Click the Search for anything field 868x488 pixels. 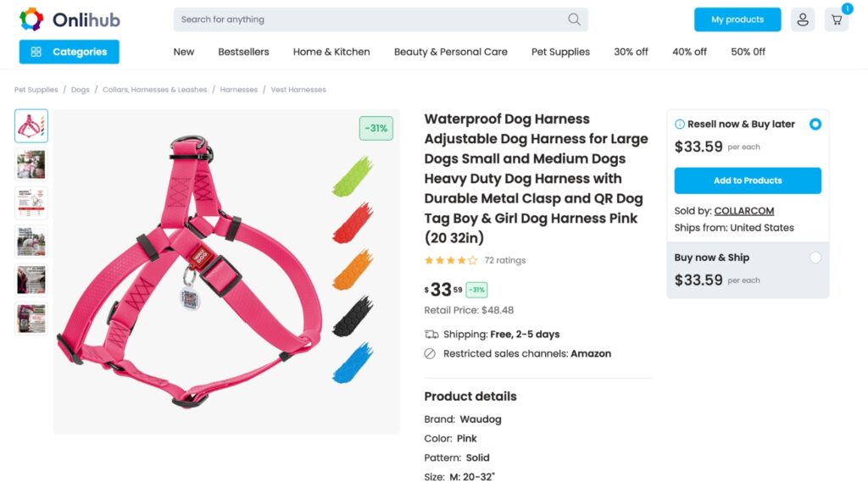[373, 19]
